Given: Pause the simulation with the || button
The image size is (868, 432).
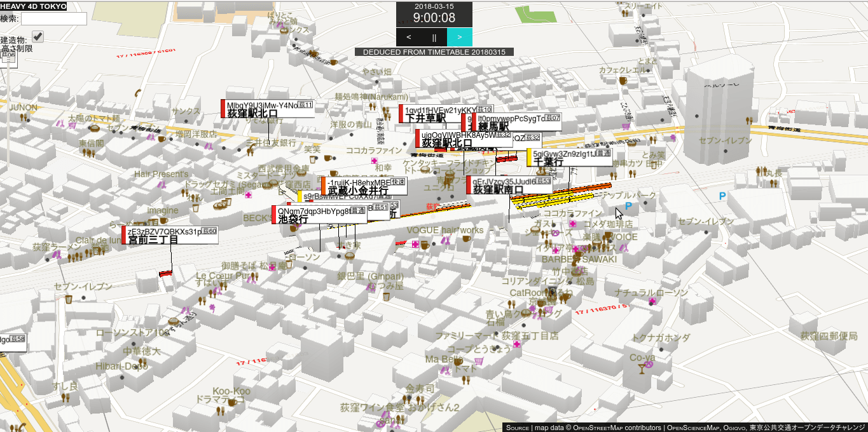Looking at the screenshot, I should 434,37.
